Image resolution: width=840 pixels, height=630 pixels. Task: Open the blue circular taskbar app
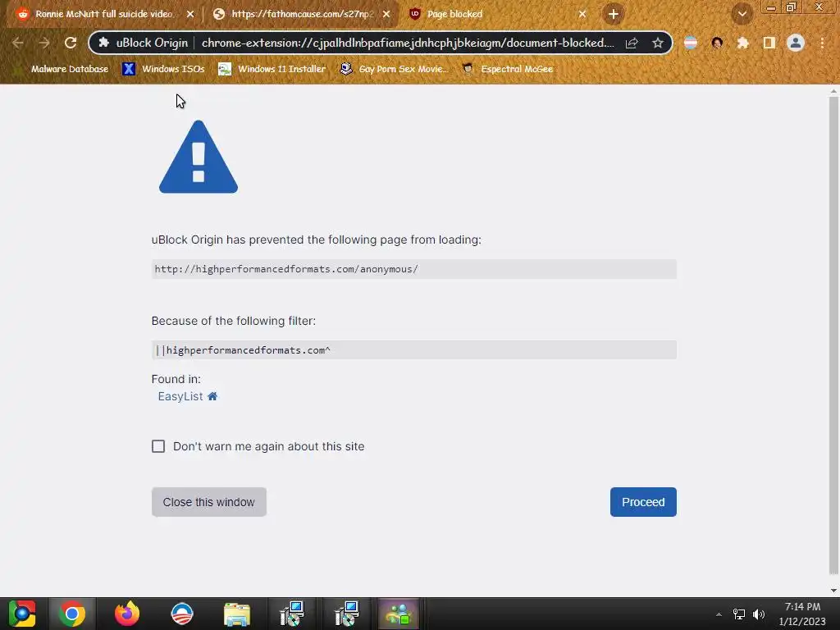click(181, 614)
